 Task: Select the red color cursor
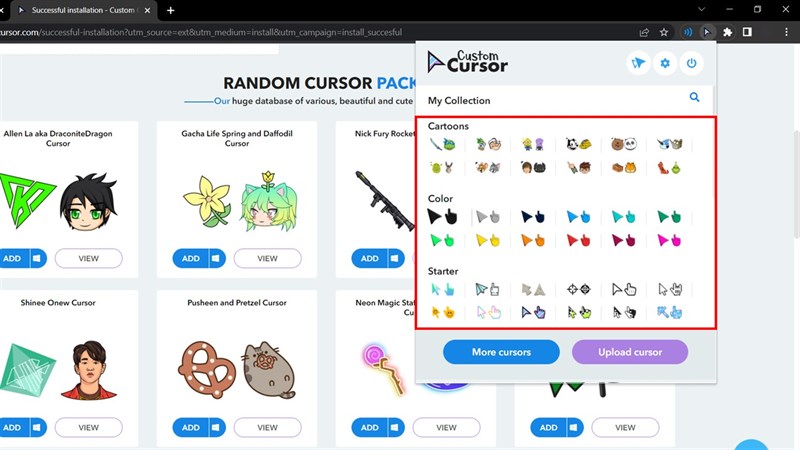578,240
